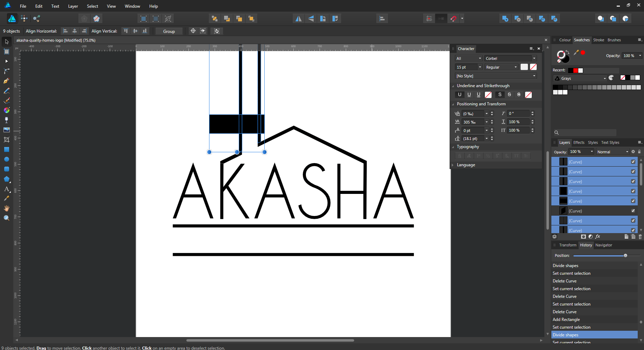Screen dimensions: 644x350
Task: Open the Grays palette dropdown
Action: (580, 78)
